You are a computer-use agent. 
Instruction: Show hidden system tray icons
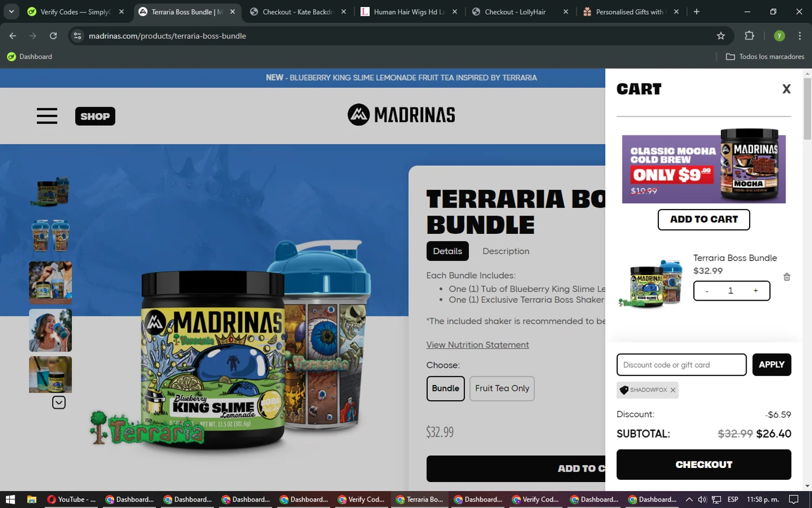click(x=689, y=499)
